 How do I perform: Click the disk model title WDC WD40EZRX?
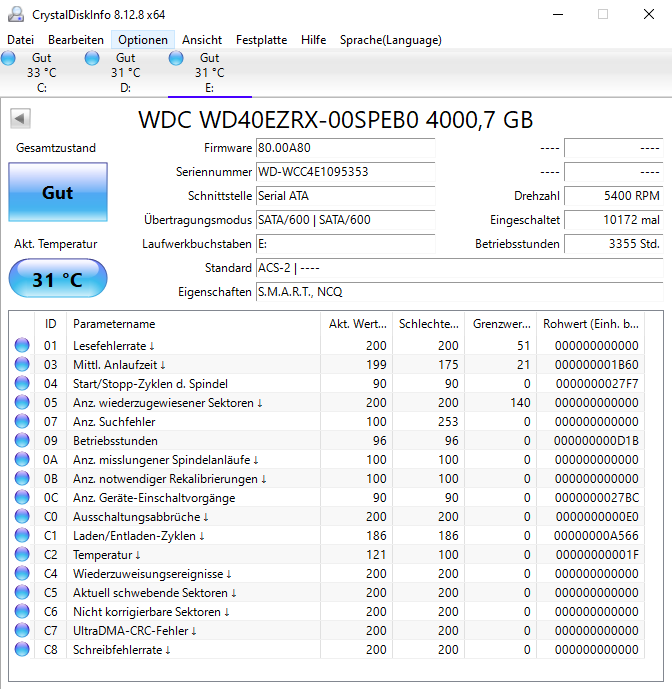tap(335, 120)
